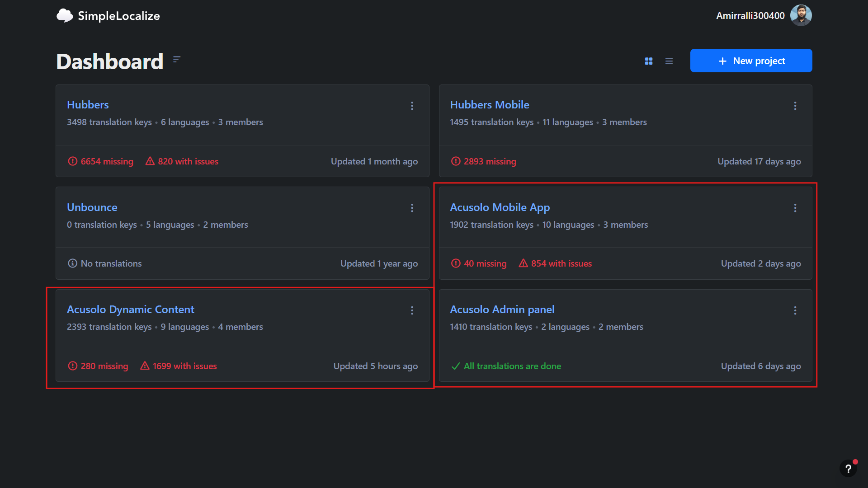Click the SimpleLocalize brand name
868x488 pixels.
(119, 16)
